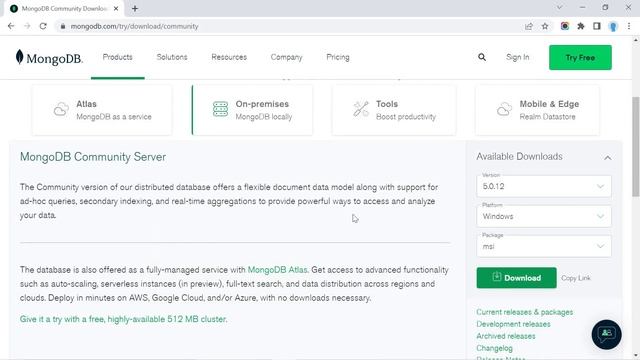Open the tab search chevron in title bar
The image size is (640, 360).
coord(560,7)
